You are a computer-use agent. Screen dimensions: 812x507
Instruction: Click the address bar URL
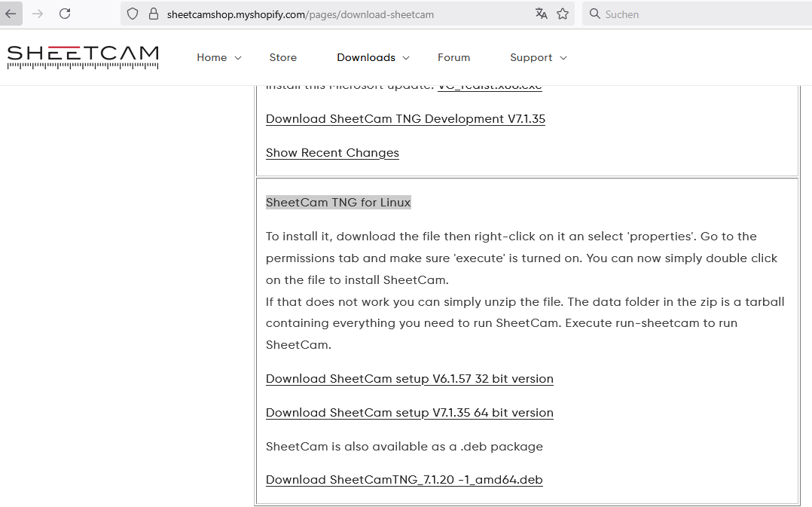(x=301, y=14)
